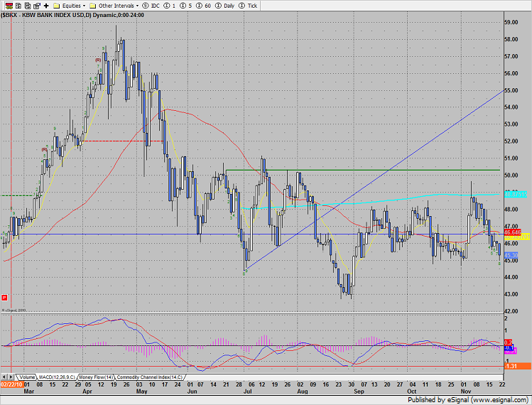Click the cyan 48.8751 price label

(516, 194)
